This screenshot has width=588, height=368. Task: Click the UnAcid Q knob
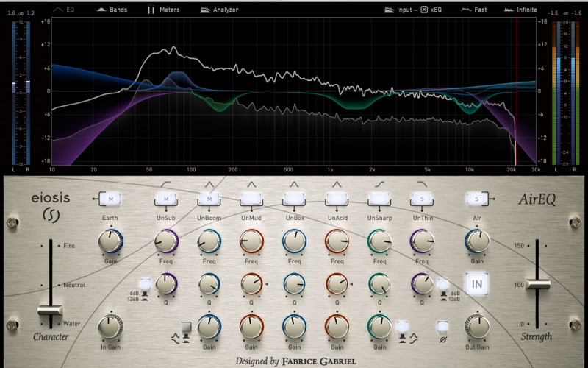click(x=337, y=284)
